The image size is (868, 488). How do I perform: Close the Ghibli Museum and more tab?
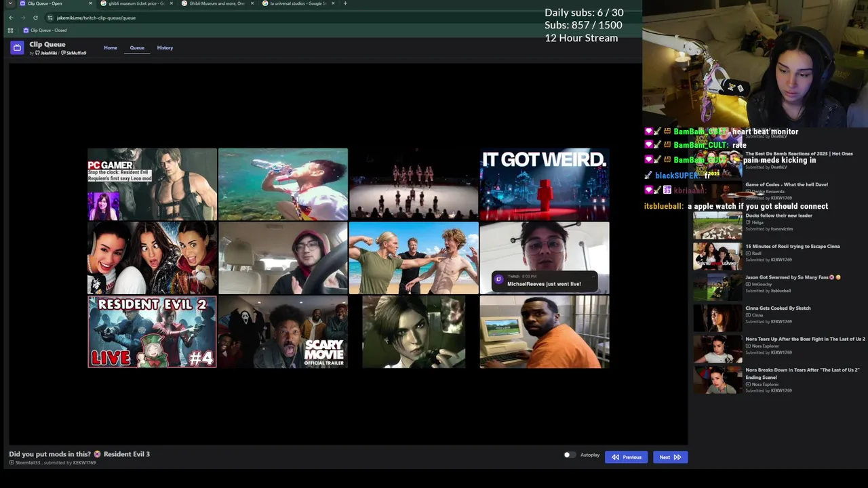coord(252,3)
